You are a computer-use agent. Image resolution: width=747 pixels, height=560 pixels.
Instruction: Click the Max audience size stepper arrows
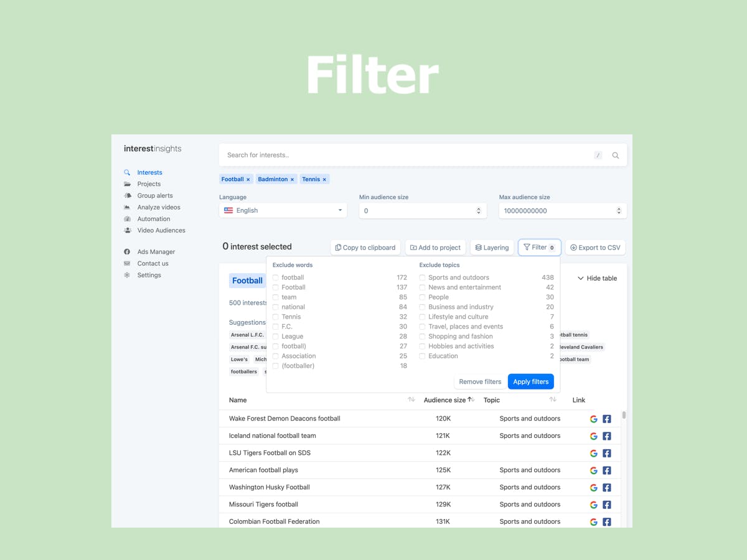[619, 211]
